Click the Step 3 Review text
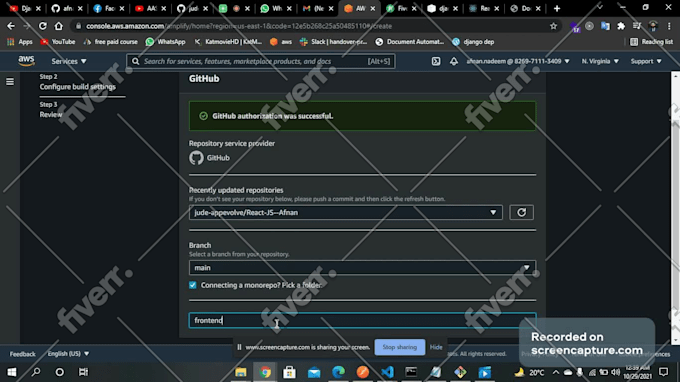The width and height of the screenshot is (680, 382). click(x=51, y=110)
